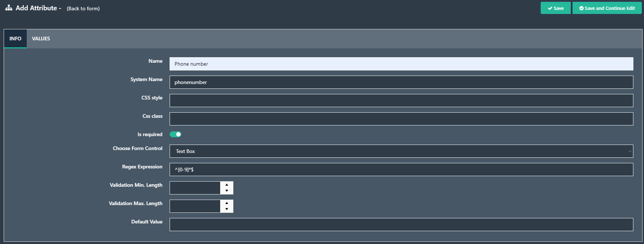The image size is (644, 244).
Task: Switch to the VALUES tab
Action: (41, 39)
